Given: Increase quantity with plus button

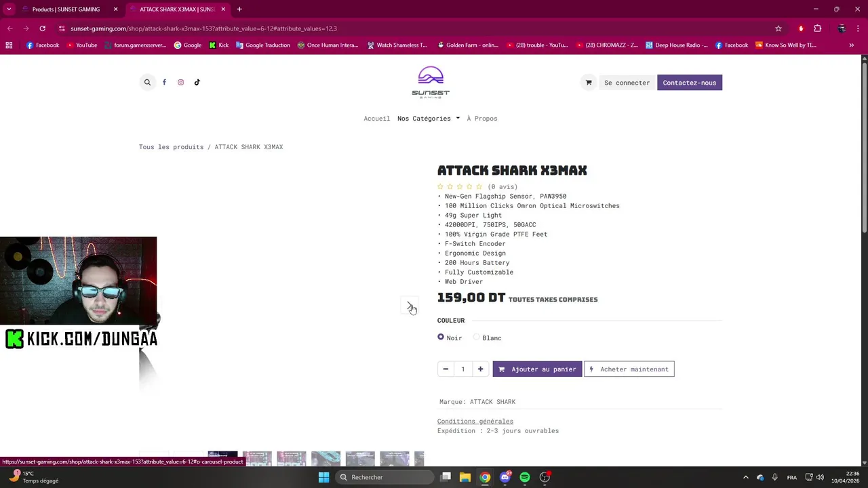Looking at the screenshot, I should [480, 369].
